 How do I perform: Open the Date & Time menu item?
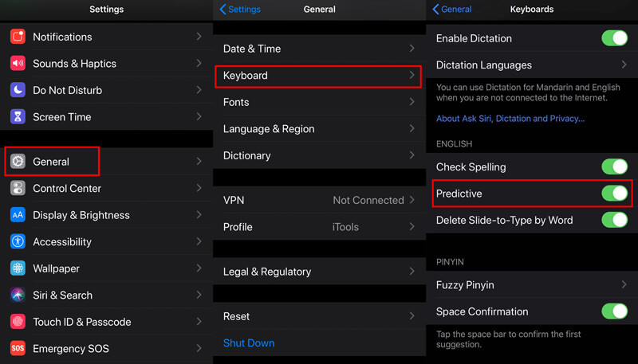click(x=252, y=49)
